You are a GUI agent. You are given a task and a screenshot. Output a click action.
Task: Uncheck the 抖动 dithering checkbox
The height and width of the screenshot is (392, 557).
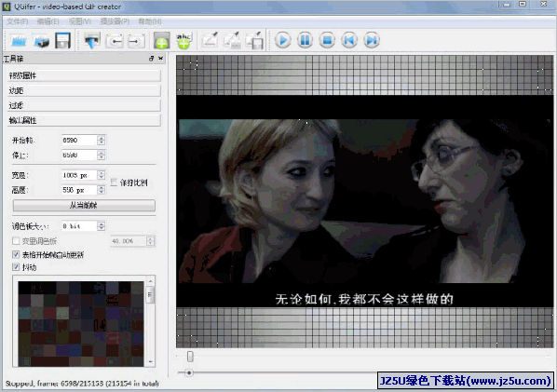pos(16,267)
